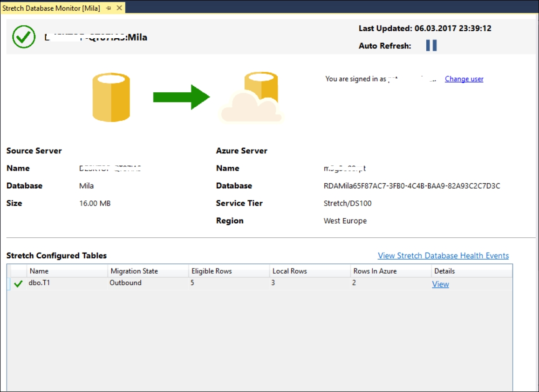
Task: Open the View details link for dbo.T1
Action: tap(440, 284)
